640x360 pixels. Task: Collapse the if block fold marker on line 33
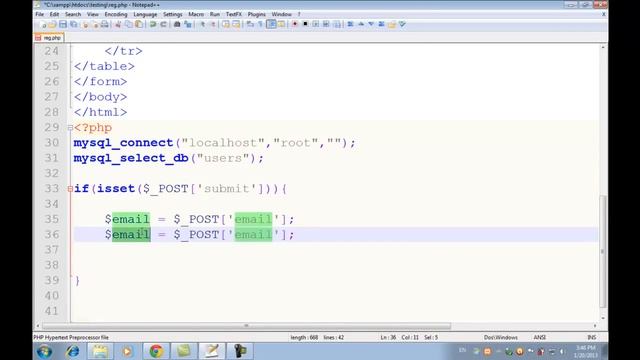click(70, 189)
